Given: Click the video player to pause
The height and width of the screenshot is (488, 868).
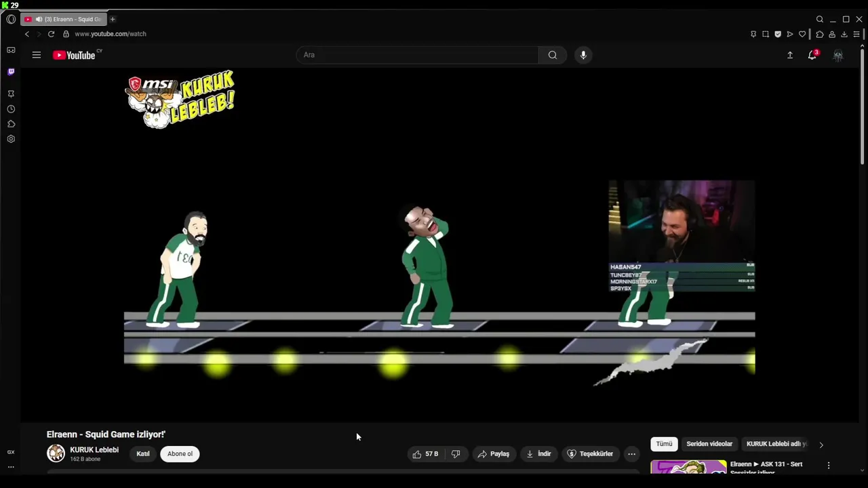Looking at the screenshot, I should [439, 245].
